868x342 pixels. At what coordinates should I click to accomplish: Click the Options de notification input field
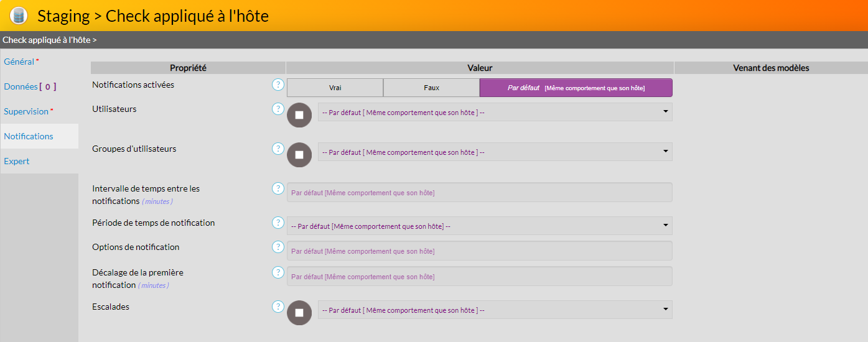coord(479,251)
